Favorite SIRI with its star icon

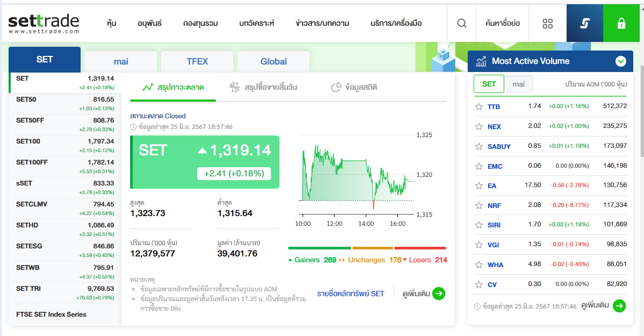pos(479,225)
